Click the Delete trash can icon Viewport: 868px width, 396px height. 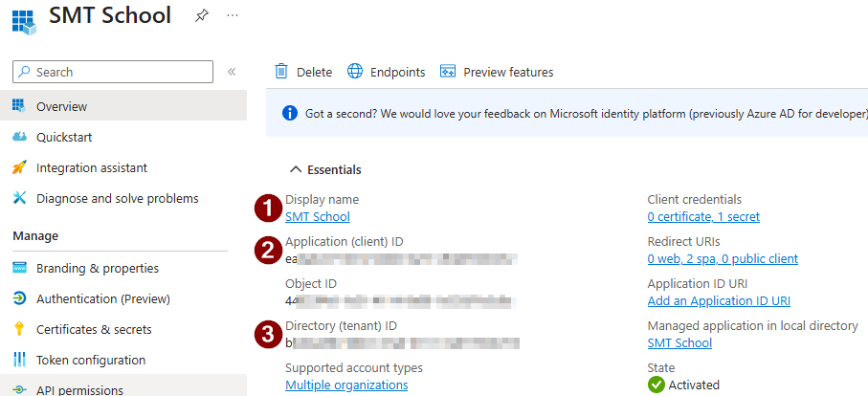click(x=281, y=72)
